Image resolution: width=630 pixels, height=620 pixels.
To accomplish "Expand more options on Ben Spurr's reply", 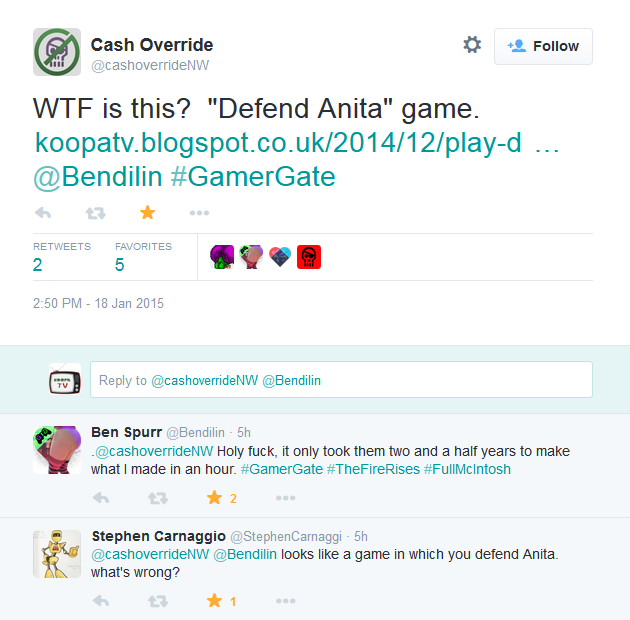I will [286, 498].
